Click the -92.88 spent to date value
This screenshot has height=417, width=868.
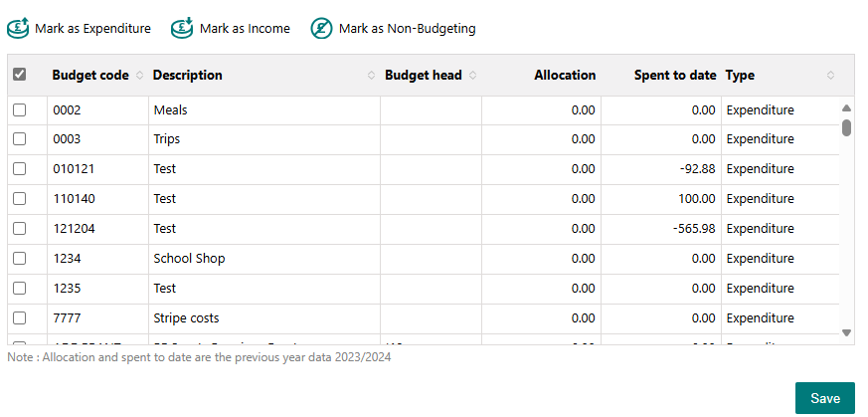pos(698,169)
